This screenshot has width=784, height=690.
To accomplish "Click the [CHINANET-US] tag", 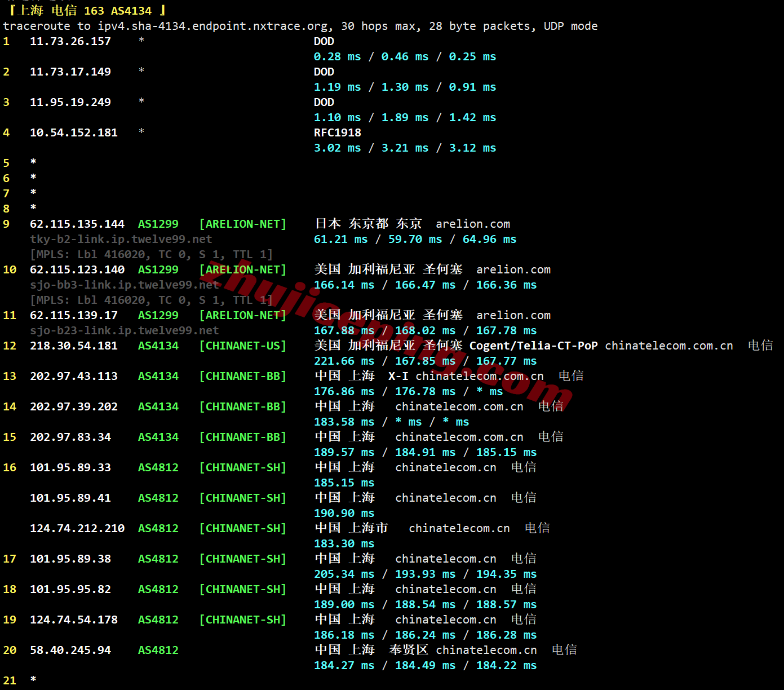I will pyautogui.click(x=243, y=346).
